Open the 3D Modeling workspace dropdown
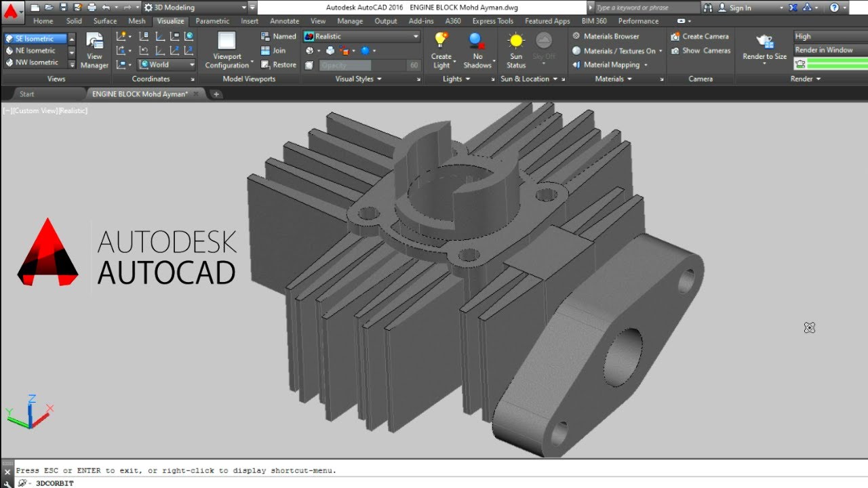Screen dimensions: 868x488 coord(195,7)
